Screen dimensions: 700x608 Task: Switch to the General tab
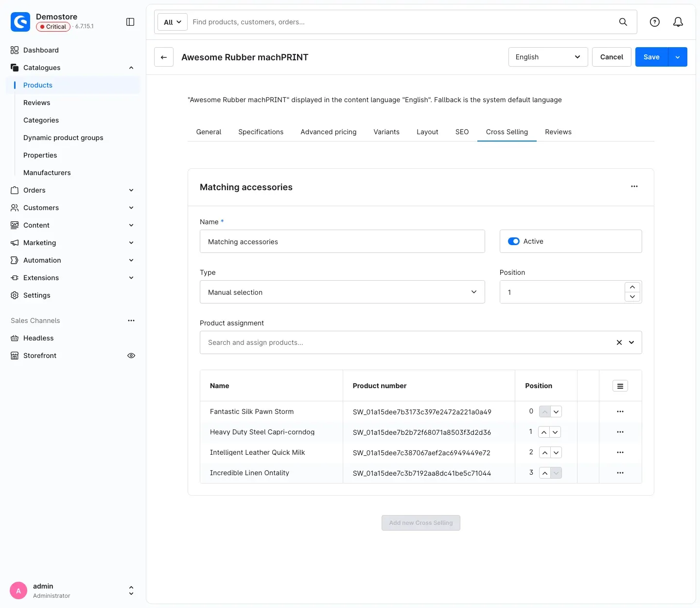209,132
